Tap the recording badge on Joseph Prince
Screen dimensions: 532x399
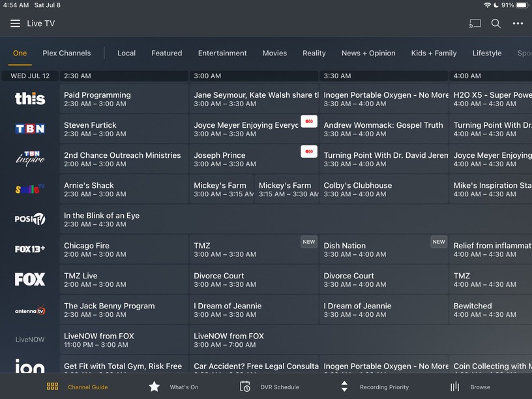click(309, 152)
